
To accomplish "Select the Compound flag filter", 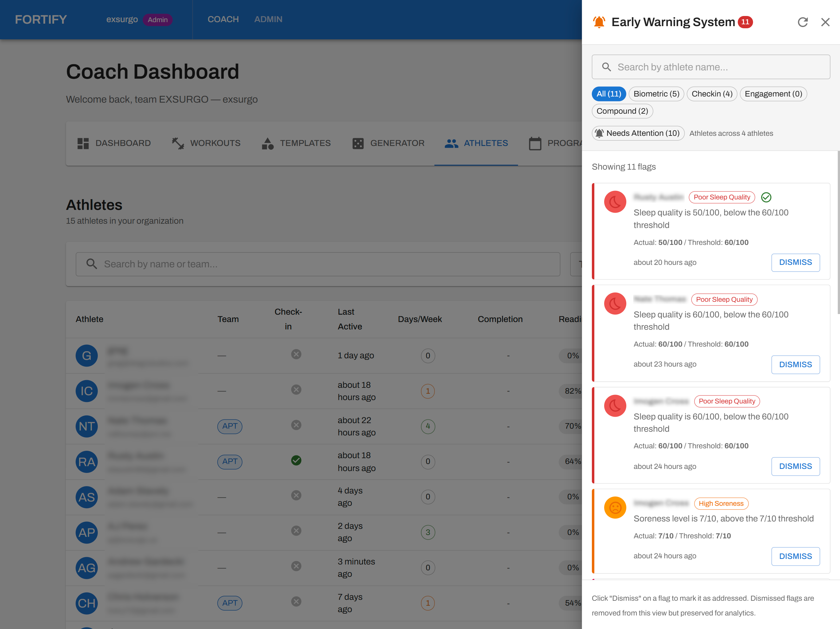I will (622, 111).
